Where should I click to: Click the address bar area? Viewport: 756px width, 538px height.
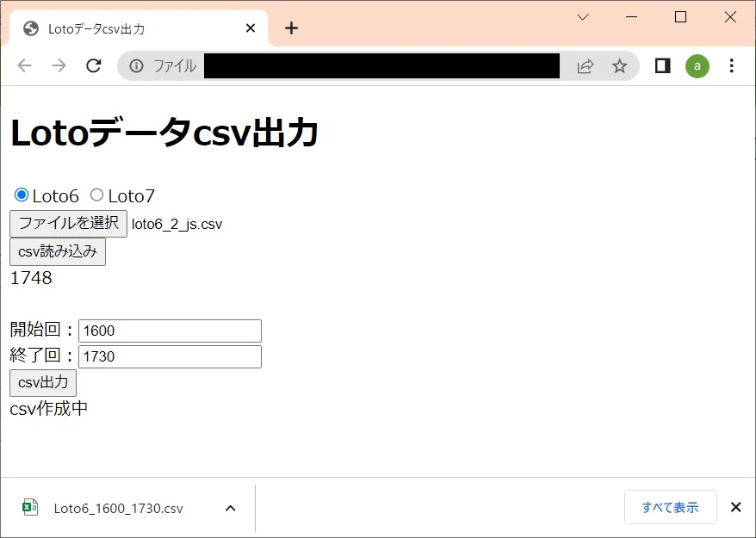[379, 65]
